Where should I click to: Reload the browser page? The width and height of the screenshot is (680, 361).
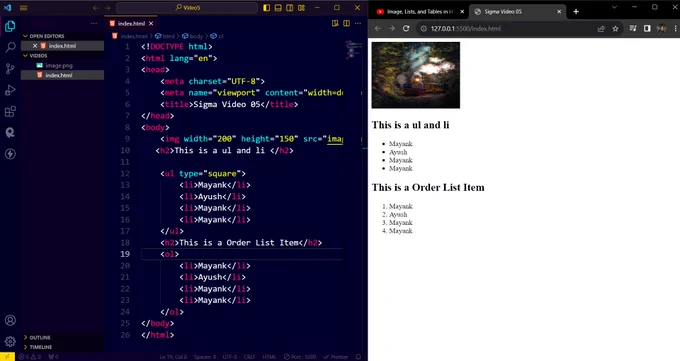pos(406,29)
